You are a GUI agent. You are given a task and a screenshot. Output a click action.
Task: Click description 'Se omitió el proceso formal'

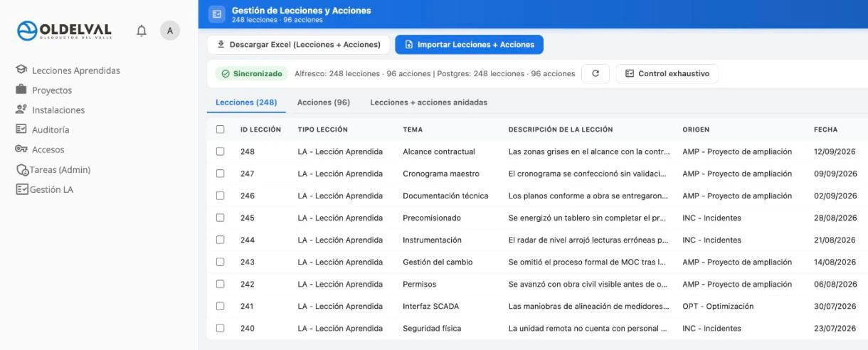click(x=587, y=262)
